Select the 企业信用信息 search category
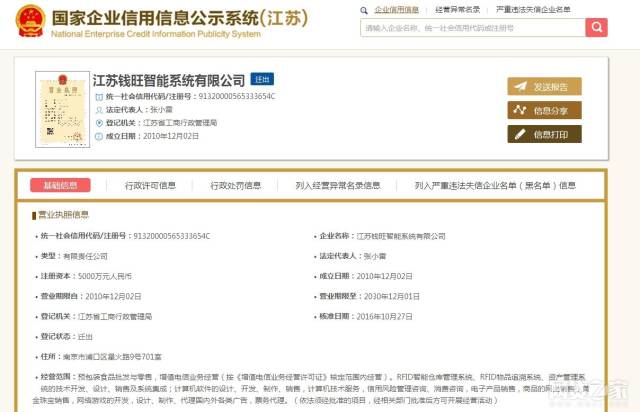 pyautogui.click(x=396, y=10)
